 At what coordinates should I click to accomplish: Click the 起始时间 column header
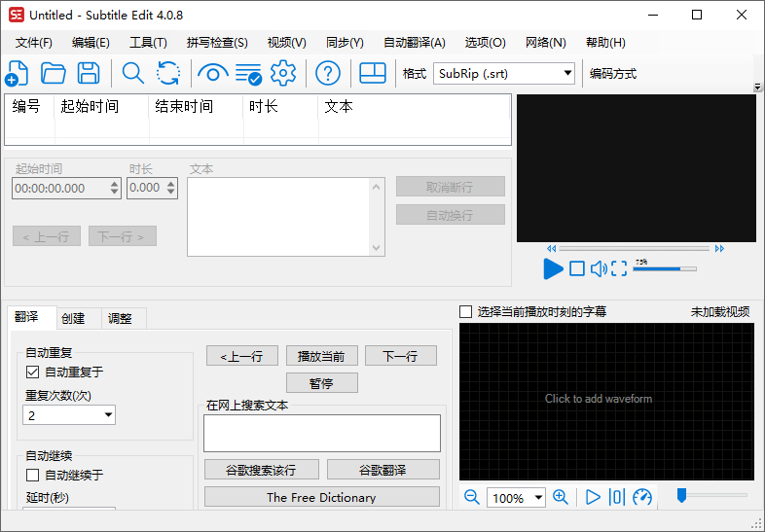coord(101,106)
